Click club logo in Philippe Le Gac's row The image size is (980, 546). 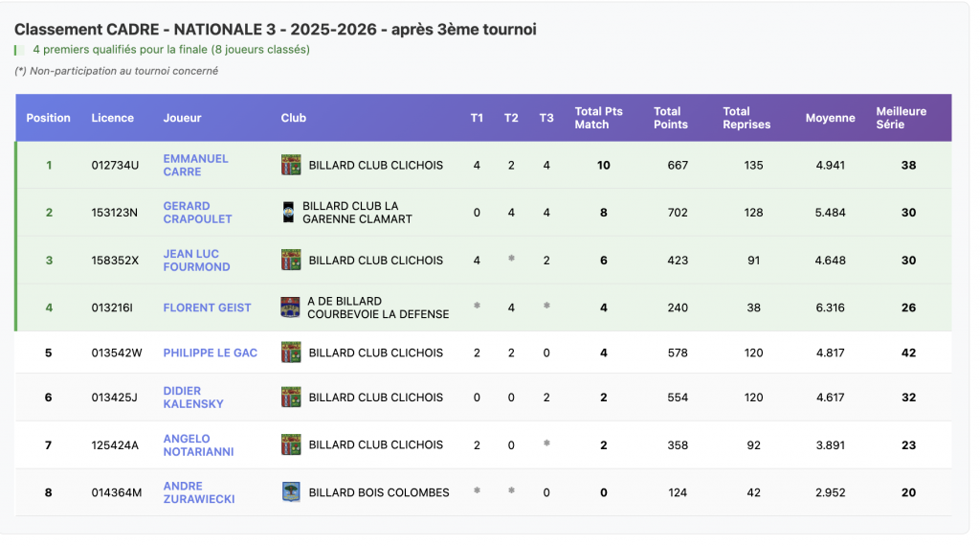[x=291, y=353]
